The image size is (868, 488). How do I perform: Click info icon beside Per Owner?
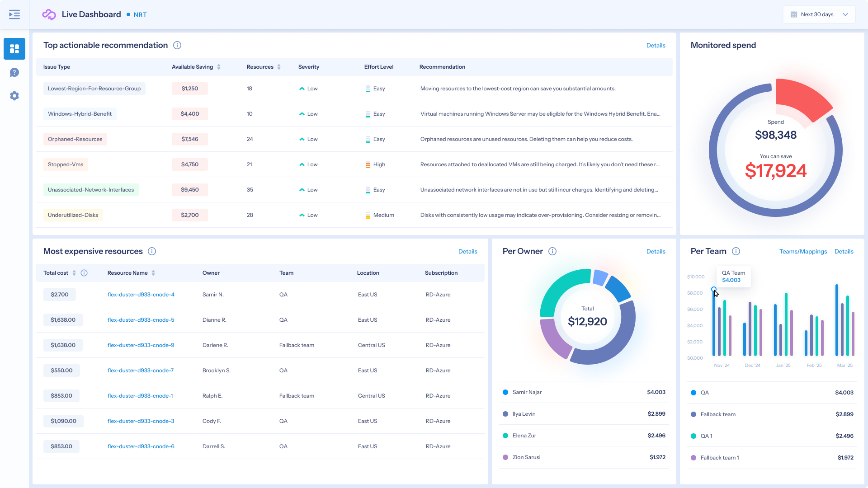coord(552,251)
